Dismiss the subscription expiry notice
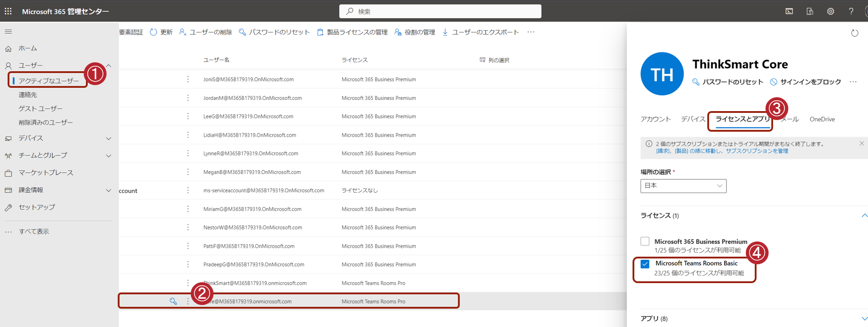The image size is (868, 327). pyautogui.click(x=862, y=144)
